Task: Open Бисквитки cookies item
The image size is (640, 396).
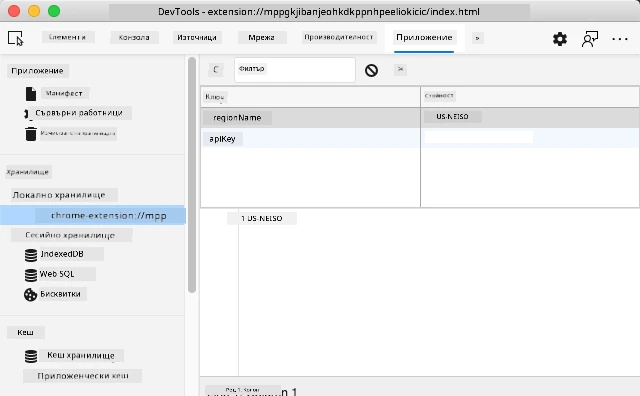Action: 60,294
